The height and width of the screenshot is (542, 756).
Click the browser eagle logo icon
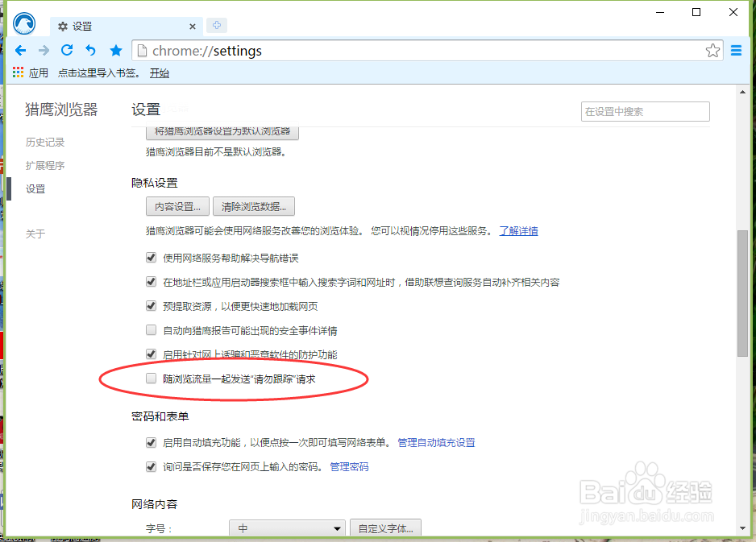(x=24, y=23)
